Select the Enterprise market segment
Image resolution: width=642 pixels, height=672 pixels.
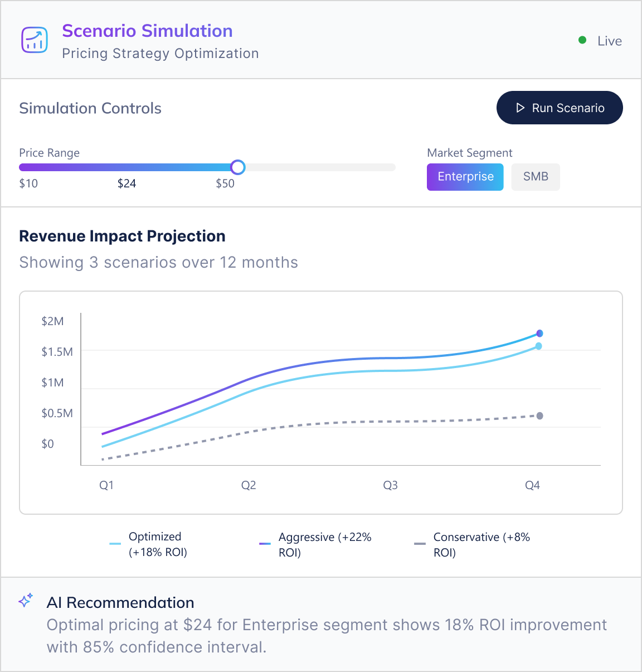click(x=465, y=177)
